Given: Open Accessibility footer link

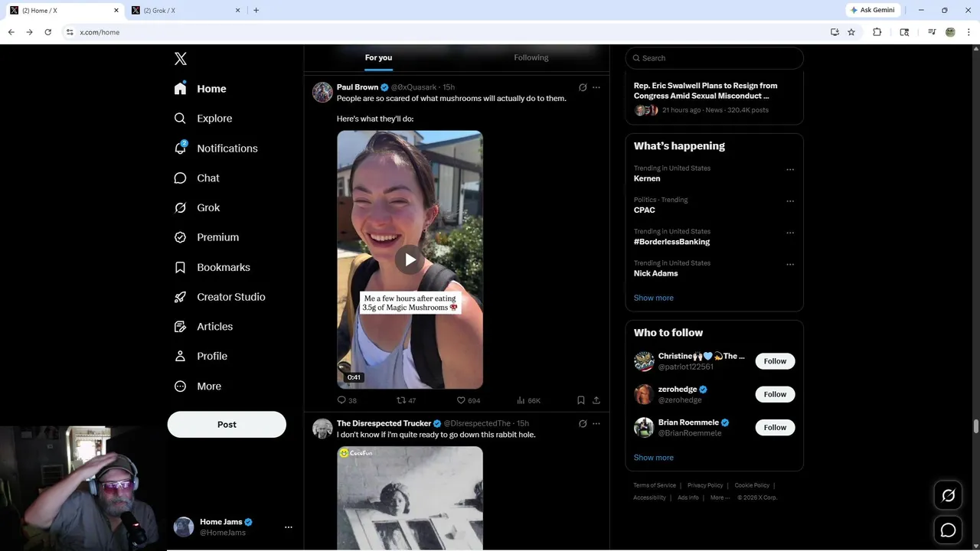Looking at the screenshot, I should click(649, 497).
